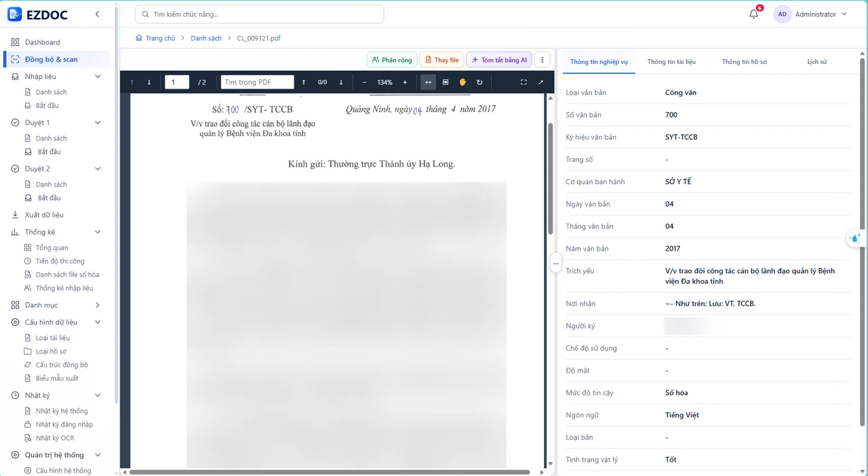The height and width of the screenshot is (476, 868).
Task: Expand the Danh mục section
Action: [98, 305]
